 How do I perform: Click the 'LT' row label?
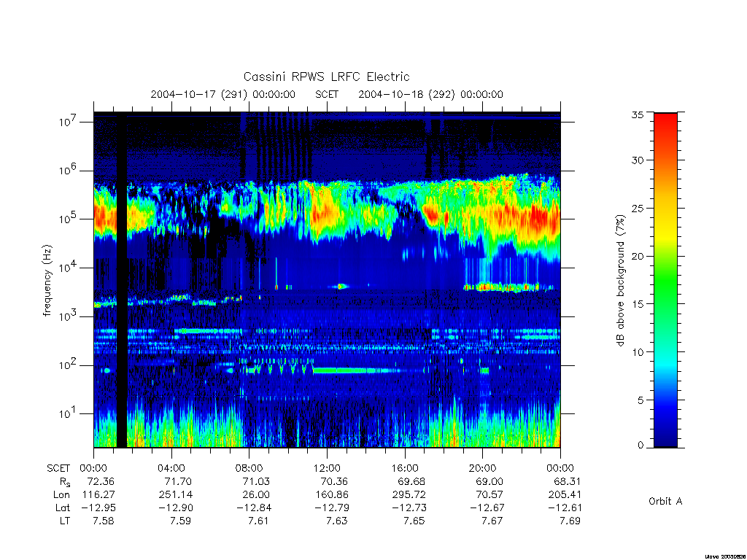coord(65,521)
